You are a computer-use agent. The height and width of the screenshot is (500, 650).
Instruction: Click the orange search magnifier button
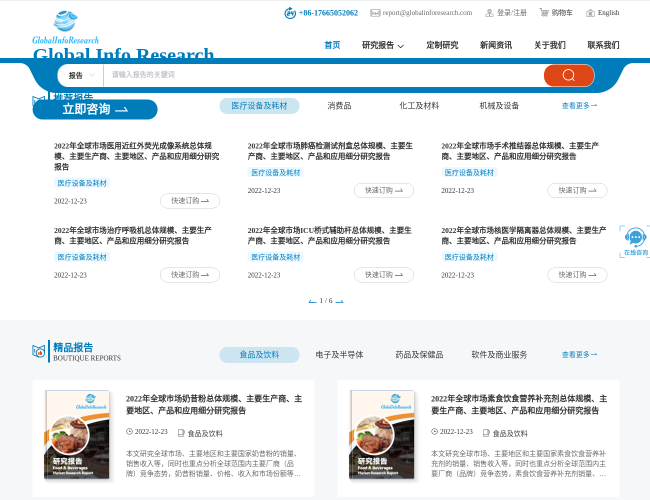coord(568,75)
